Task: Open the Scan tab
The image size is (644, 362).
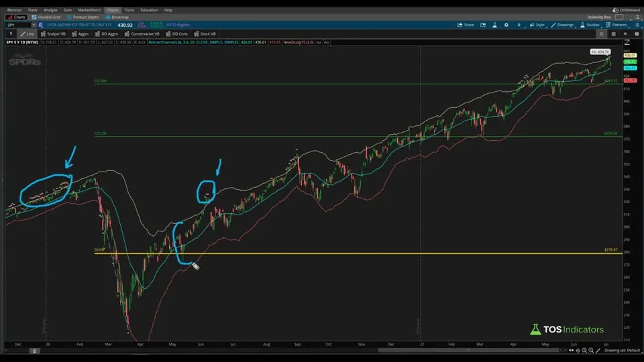Action: pos(68,10)
